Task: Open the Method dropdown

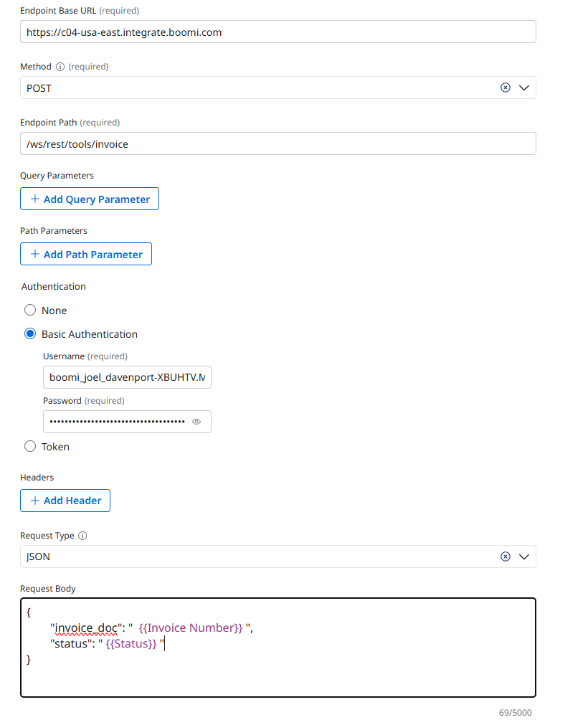Action: click(x=524, y=87)
